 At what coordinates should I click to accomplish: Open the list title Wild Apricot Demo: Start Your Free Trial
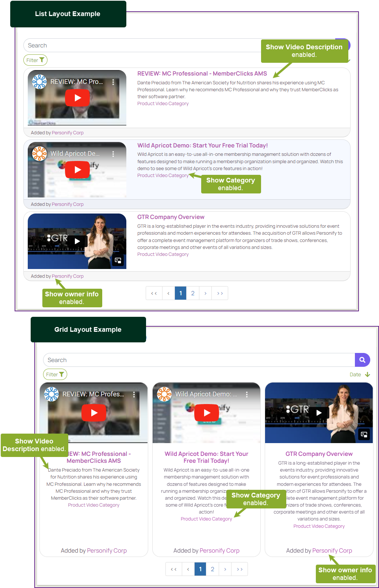click(x=202, y=145)
